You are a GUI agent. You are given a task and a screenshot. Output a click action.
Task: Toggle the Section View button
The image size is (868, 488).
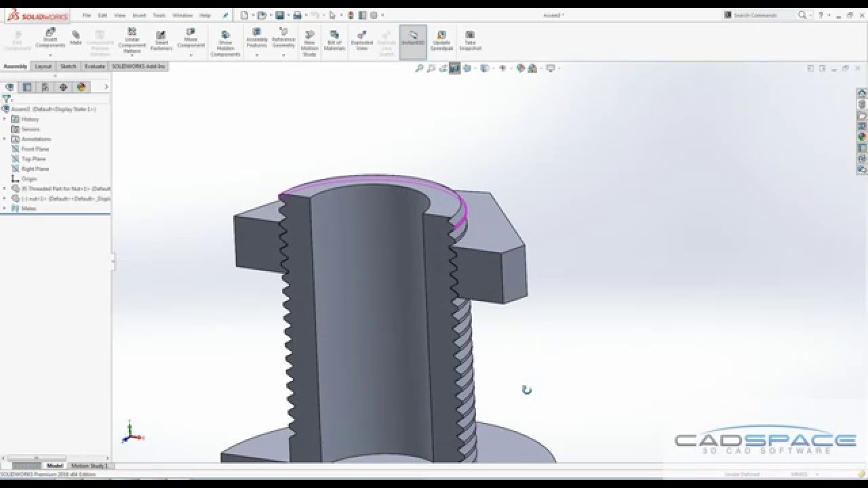pos(454,68)
